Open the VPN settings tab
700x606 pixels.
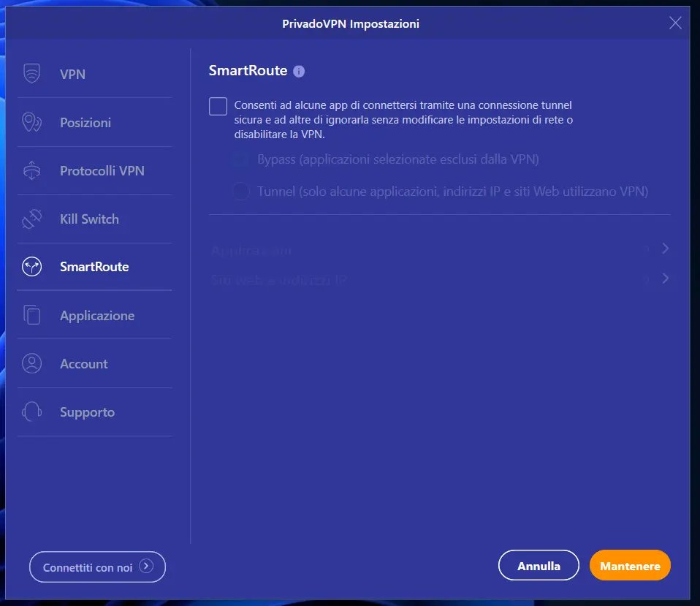click(x=94, y=74)
